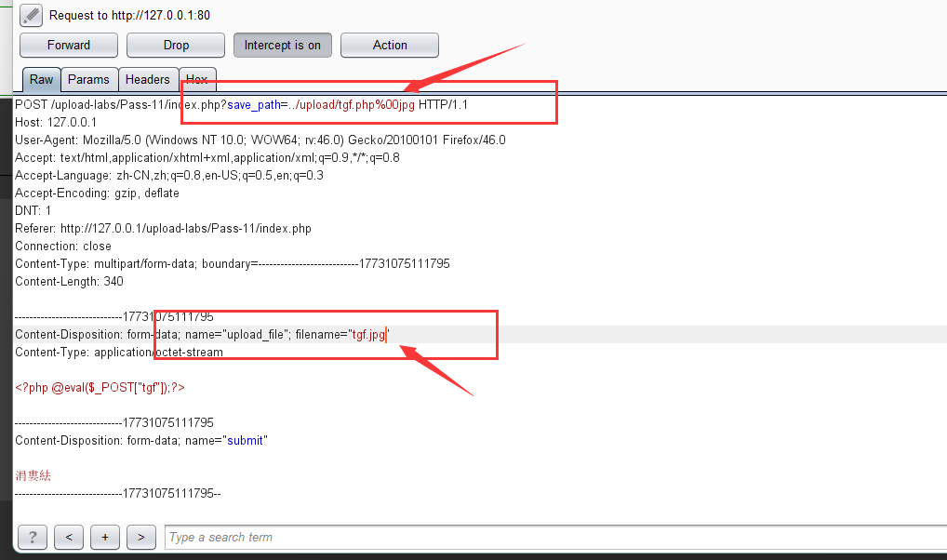
Task: Switch to the Raw tab
Action: pyautogui.click(x=42, y=80)
